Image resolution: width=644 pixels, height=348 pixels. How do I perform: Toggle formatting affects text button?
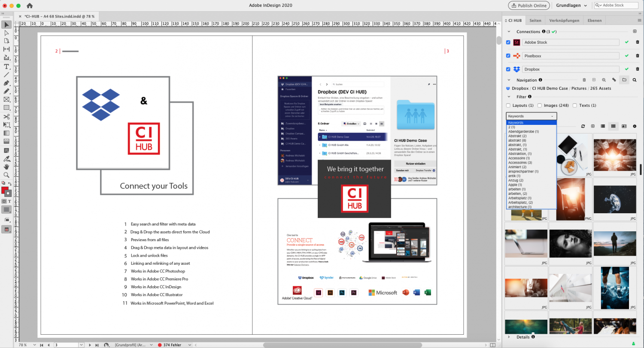click(x=9, y=201)
